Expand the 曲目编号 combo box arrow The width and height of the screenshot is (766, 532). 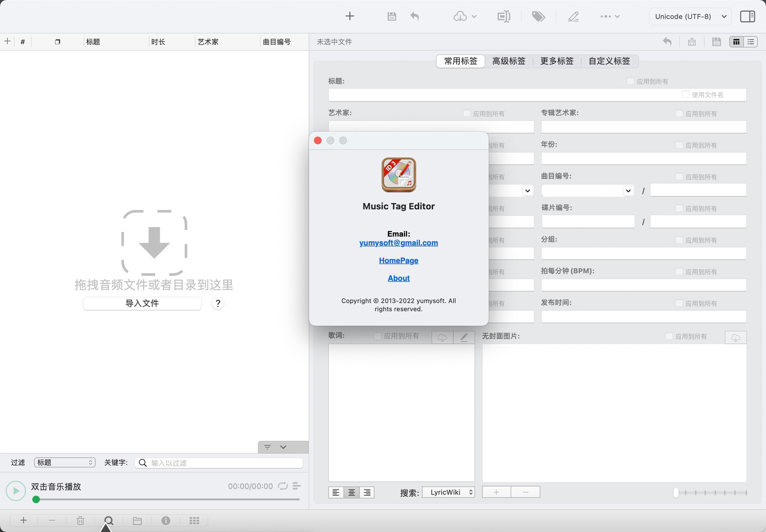(x=628, y=191)
